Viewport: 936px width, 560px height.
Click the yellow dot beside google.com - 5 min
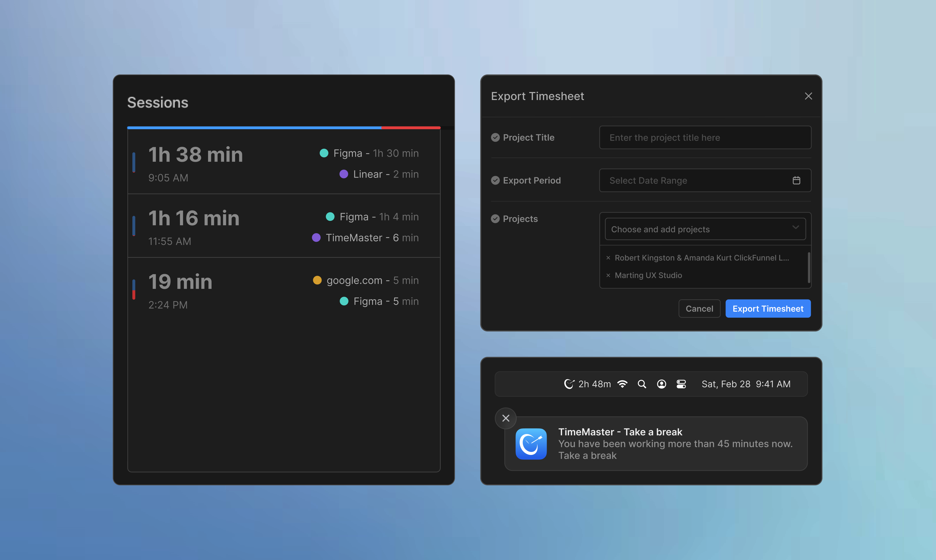click(x=317, y=280)
